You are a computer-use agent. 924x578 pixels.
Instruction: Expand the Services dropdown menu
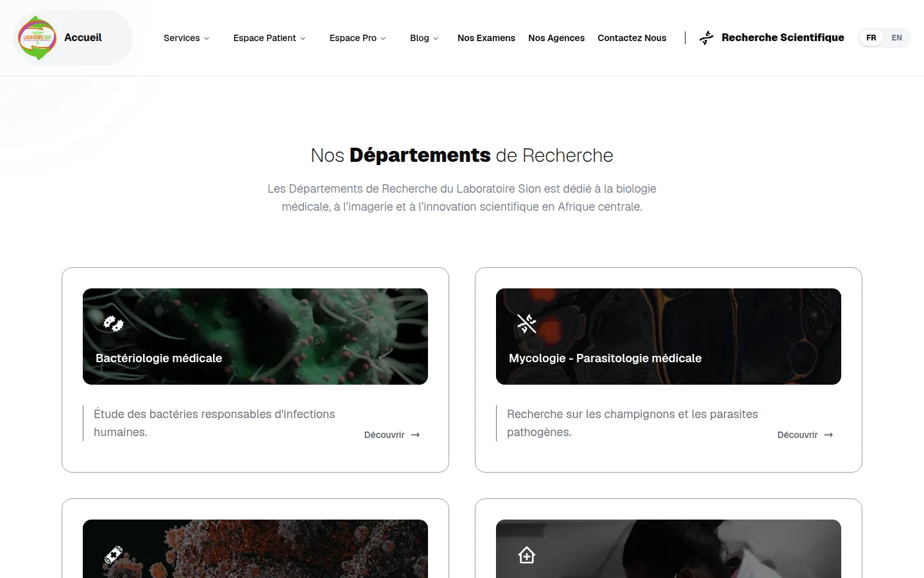[x=186, y=38]
